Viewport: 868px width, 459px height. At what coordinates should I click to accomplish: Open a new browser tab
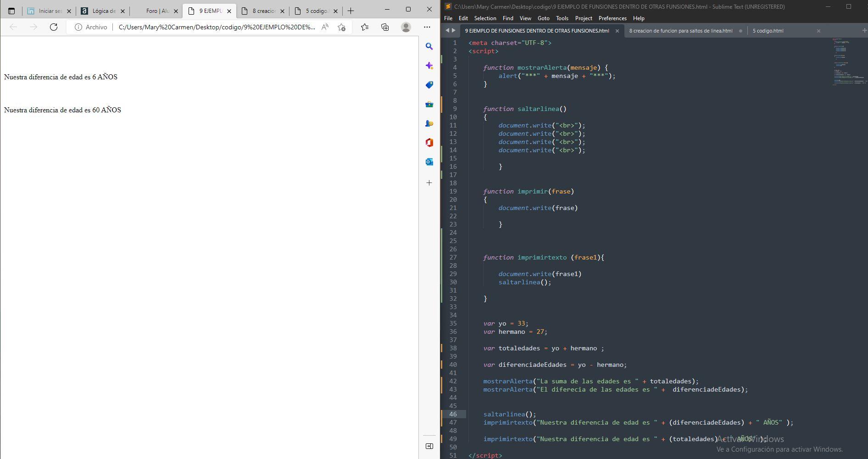pyautogui.click(x=351, y=11)
